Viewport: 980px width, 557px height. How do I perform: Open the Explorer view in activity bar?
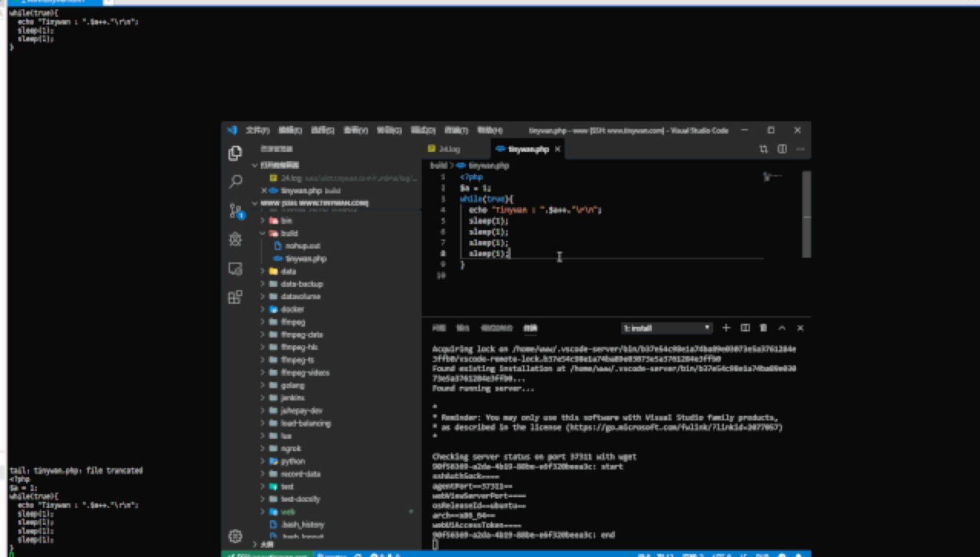tap(235, 153)
